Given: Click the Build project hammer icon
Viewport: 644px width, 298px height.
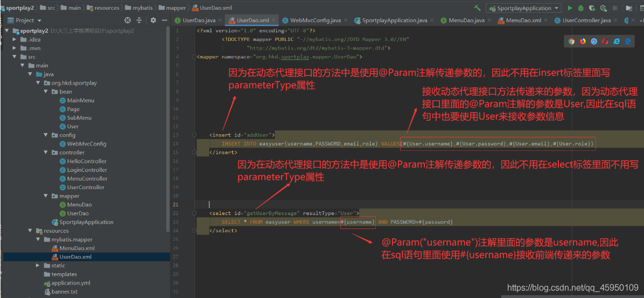Looking at the screenshot, I should pyautogui.click(x=477, y=8).
